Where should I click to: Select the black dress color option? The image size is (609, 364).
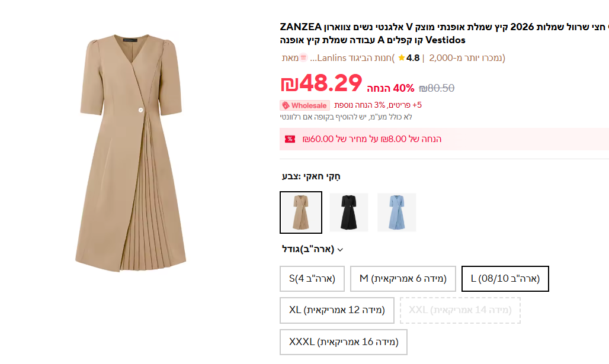[x=349, y=212]
